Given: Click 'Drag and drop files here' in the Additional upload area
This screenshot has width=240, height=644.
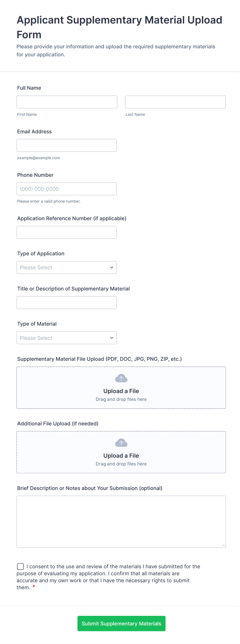Looking at the screenshot, I should [121, 464].
